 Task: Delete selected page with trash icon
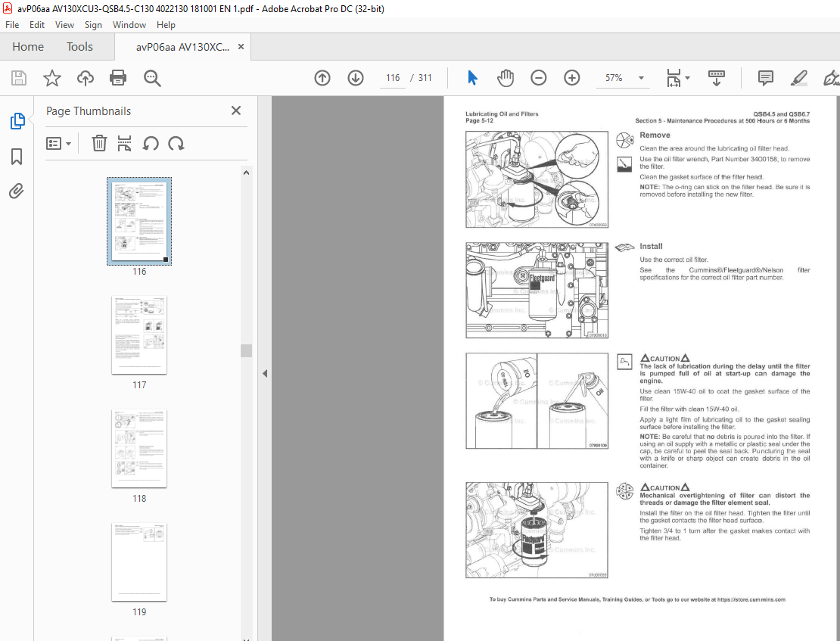pyautogui.click(x=99, y=144)
